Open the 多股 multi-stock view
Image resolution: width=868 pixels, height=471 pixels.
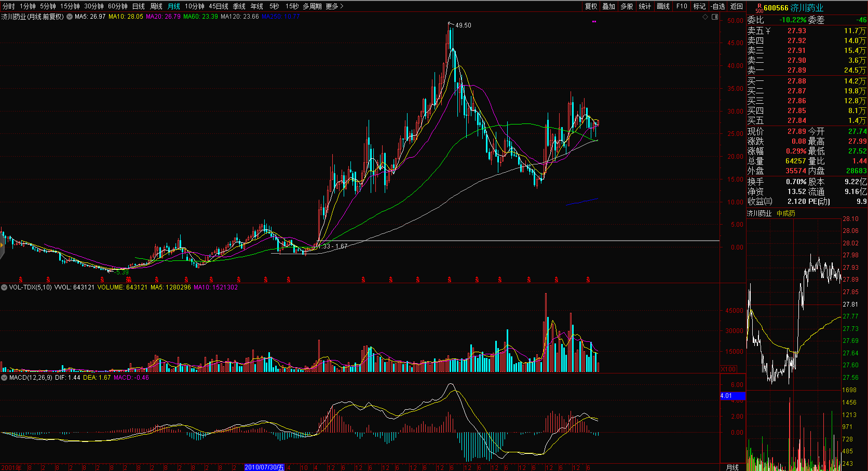click(x=627, y=6)
